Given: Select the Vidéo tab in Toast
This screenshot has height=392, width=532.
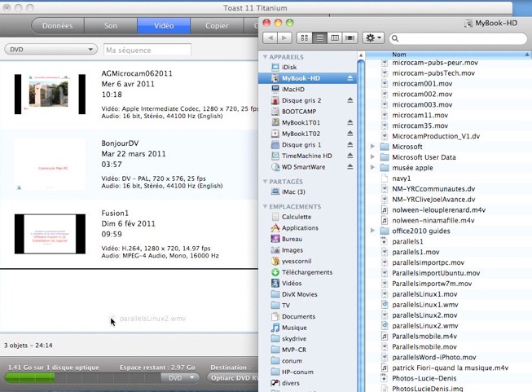Looking at the screenshot, I should (x=164, y=26).
